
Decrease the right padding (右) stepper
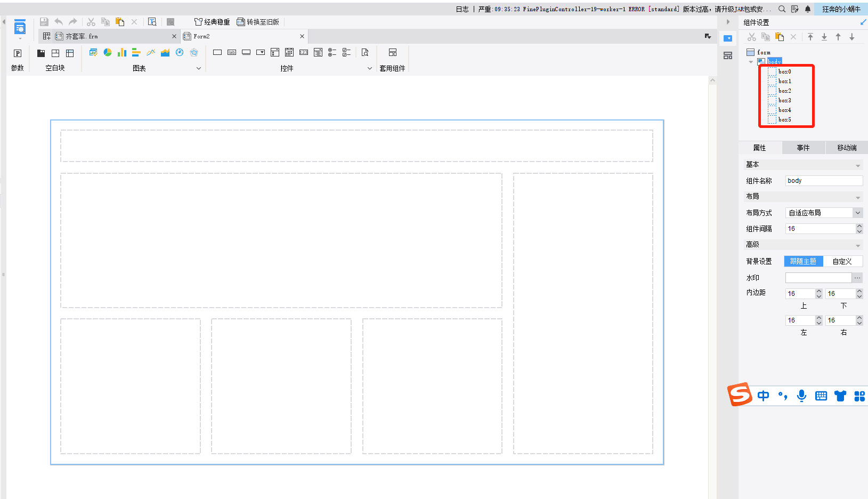859,323
